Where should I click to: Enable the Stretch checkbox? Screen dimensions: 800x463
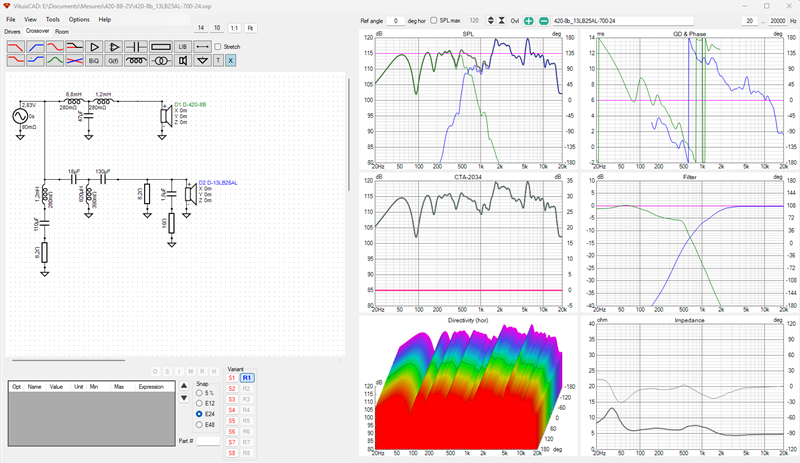coord(218,46)
